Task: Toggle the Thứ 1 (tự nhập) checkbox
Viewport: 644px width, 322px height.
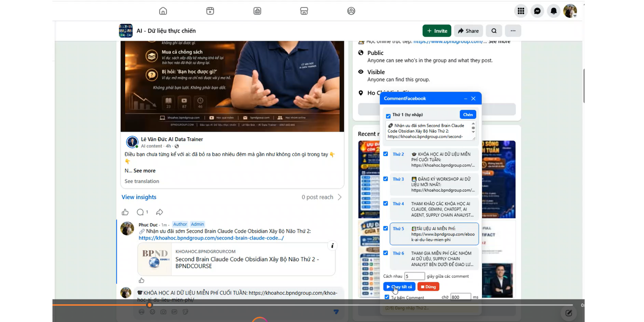Action: (x=388, y=116)
